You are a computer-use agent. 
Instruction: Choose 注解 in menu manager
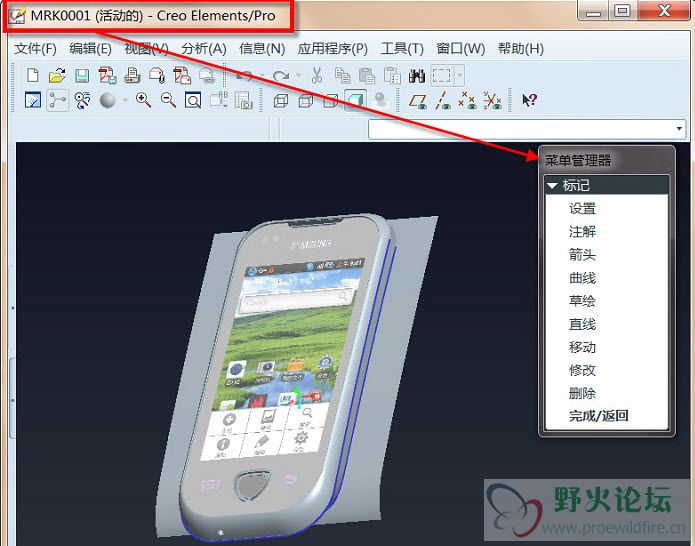tap(582, 231)
